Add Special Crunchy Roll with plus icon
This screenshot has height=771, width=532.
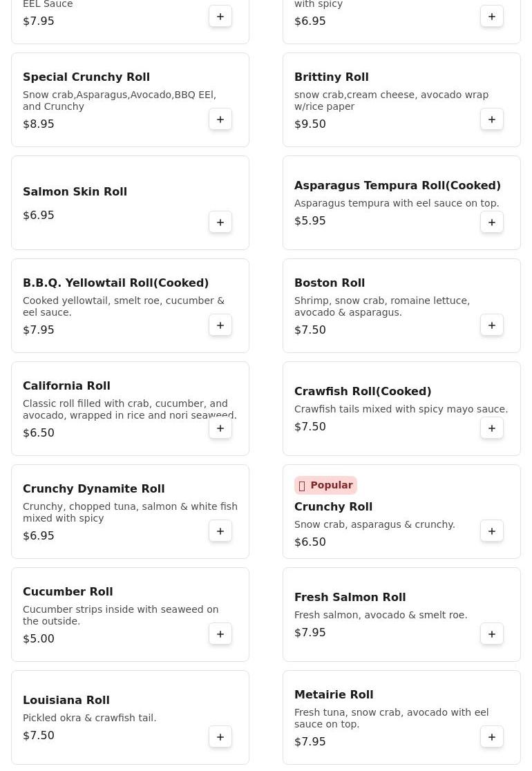tap(220, 120)
